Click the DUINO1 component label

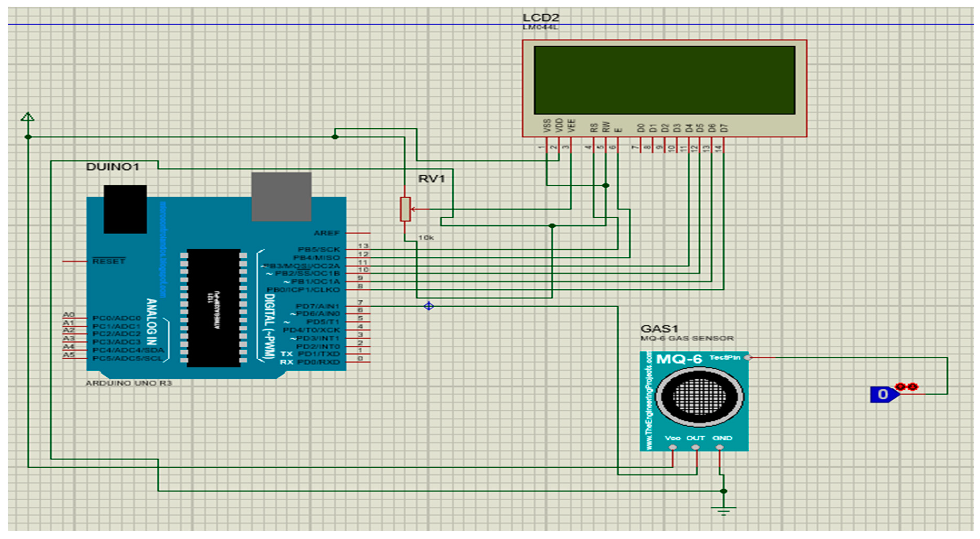113,167
